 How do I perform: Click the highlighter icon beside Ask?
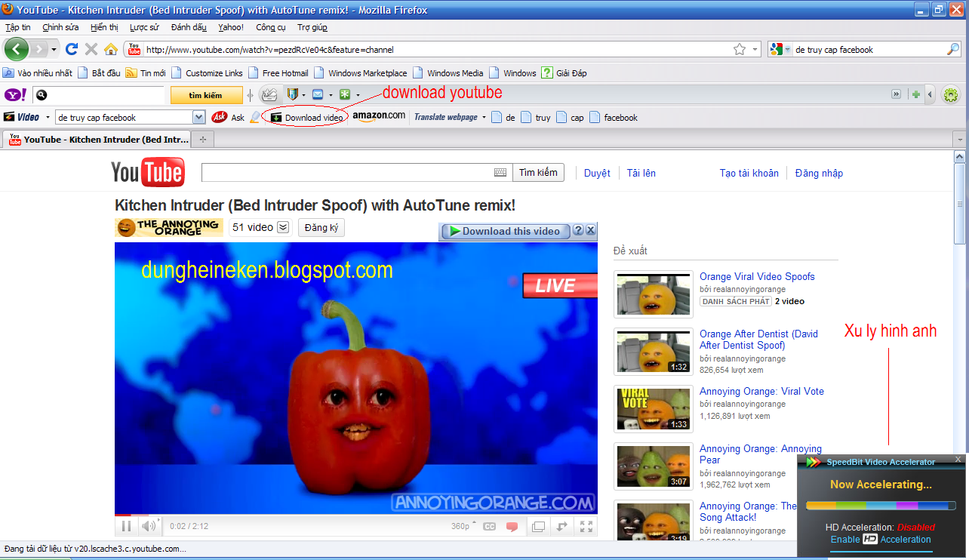click(x=255, y=117)
